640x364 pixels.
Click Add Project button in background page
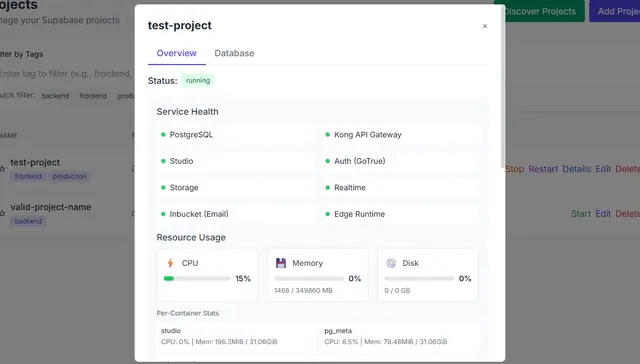point(616,11)
